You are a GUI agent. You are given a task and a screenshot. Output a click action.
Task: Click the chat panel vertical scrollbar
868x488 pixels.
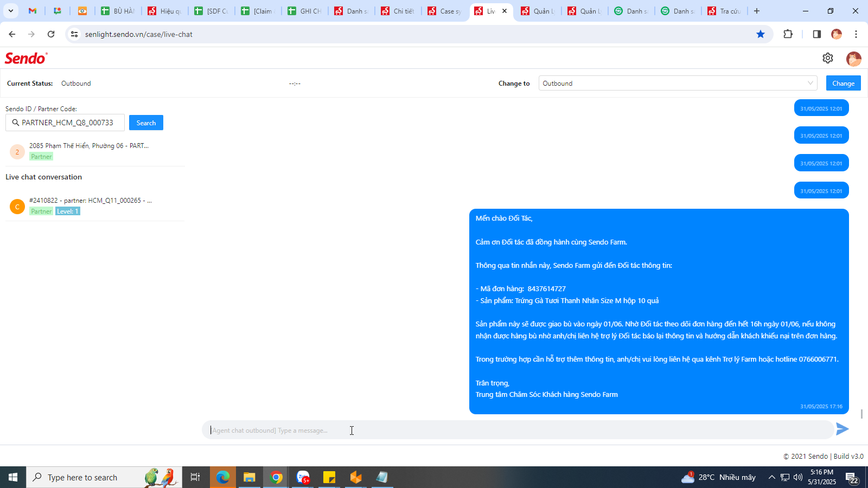click(x=861, y=414)
